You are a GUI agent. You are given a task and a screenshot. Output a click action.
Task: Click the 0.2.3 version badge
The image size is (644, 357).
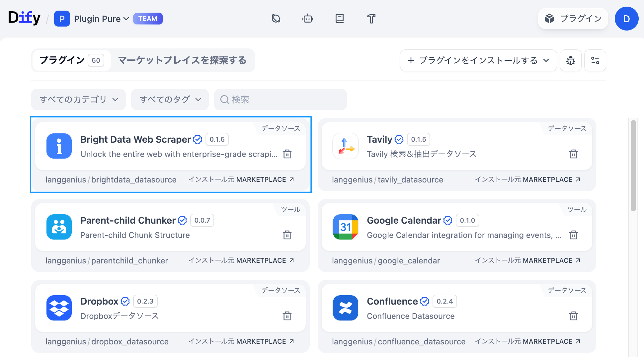[145, 301]
